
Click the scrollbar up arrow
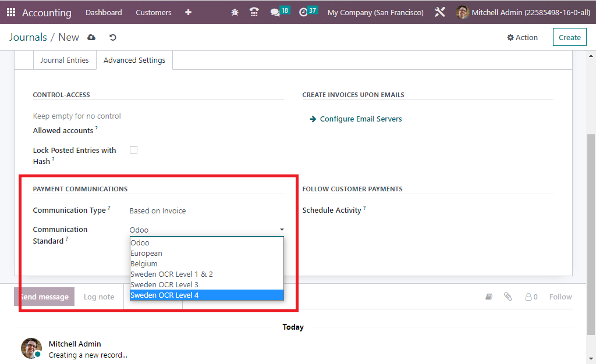pyautogui.click(x=591, y=56)
